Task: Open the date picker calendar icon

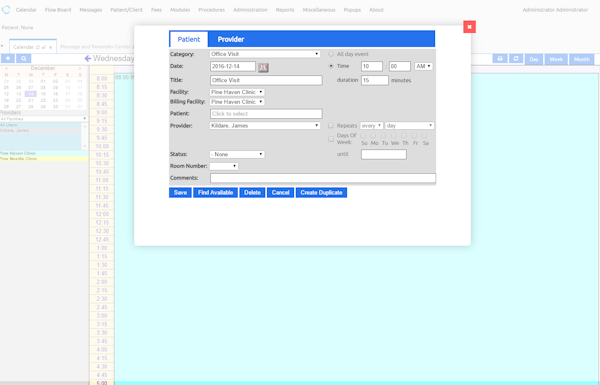Action: point(263,67)
